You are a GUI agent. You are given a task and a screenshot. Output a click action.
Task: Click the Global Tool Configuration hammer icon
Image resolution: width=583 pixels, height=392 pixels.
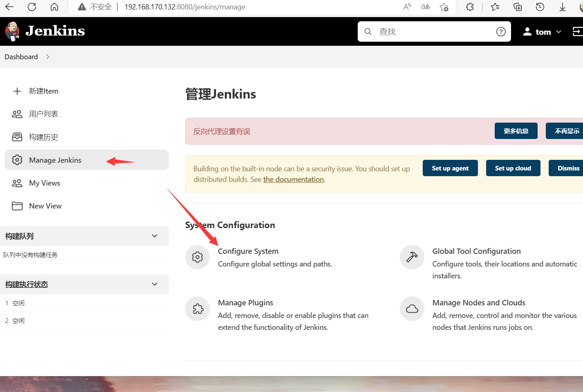click(x=412, y=257)
